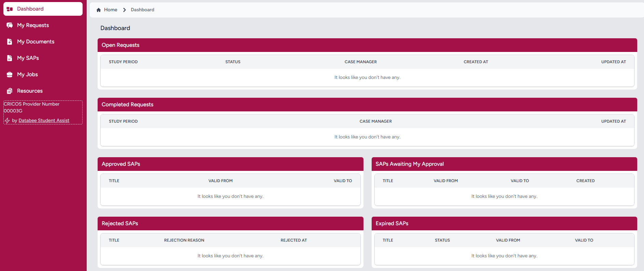Click the Approved SAPs panel header
The image size is (644, 271).
pos(230,164)
